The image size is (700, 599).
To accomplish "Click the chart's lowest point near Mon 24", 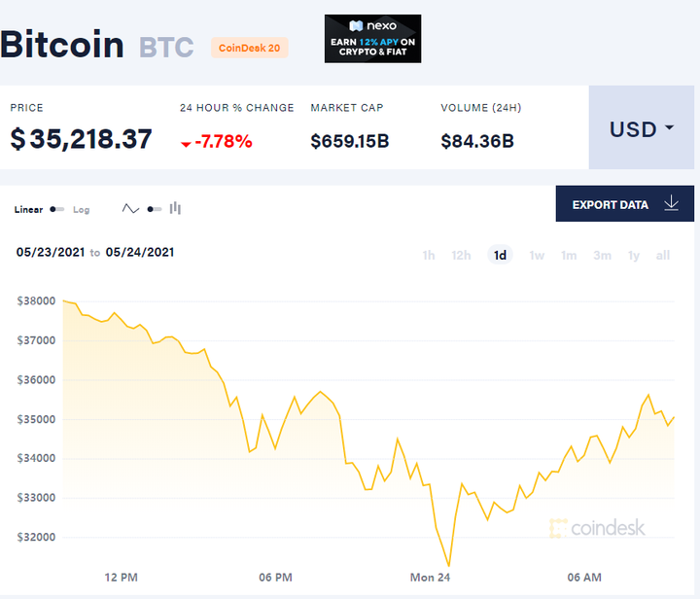I will pyautogui.click(x=448, y=565).
